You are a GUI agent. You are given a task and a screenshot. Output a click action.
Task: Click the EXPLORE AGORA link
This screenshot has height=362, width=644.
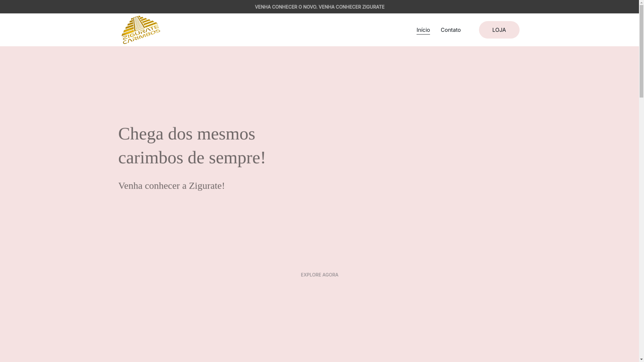(319, 275)
